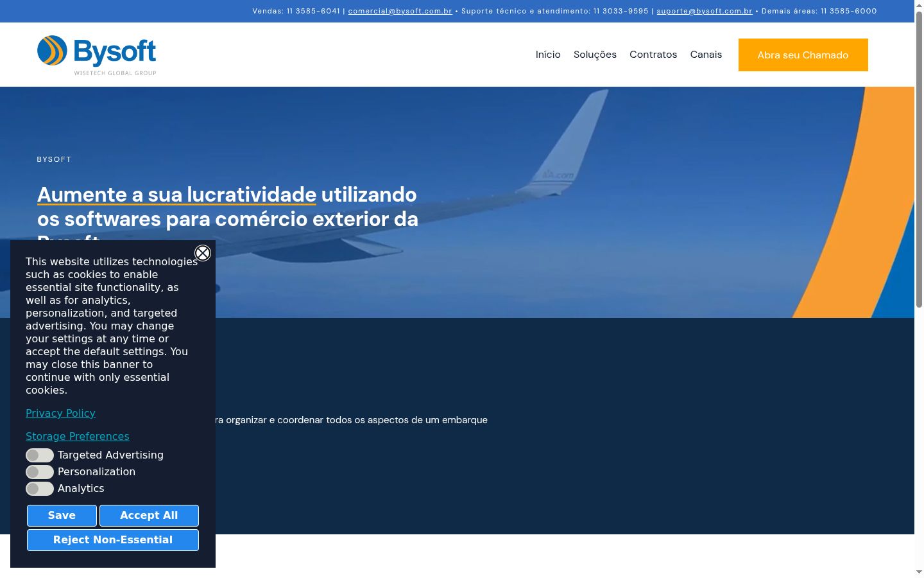Viewport: 924px width, 578px height.
Task: Save cookie preferences
Action: (x=62, y=516)
